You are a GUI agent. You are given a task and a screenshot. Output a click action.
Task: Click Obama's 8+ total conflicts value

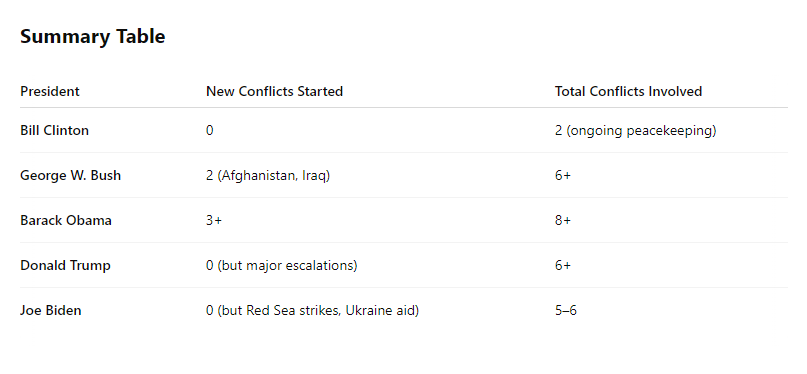[x=563, y=221]
